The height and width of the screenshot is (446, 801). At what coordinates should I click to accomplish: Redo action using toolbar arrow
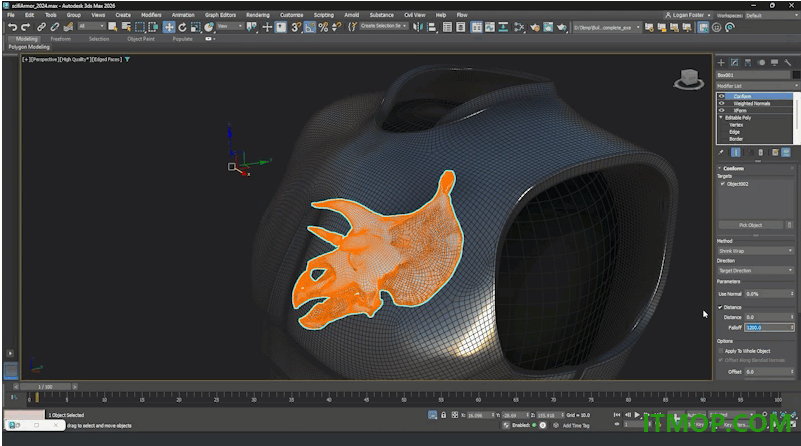coord(25,27)
